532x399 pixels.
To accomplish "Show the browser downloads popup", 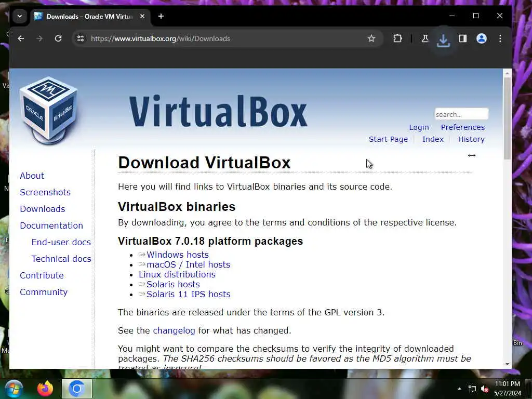I will 443,41.
